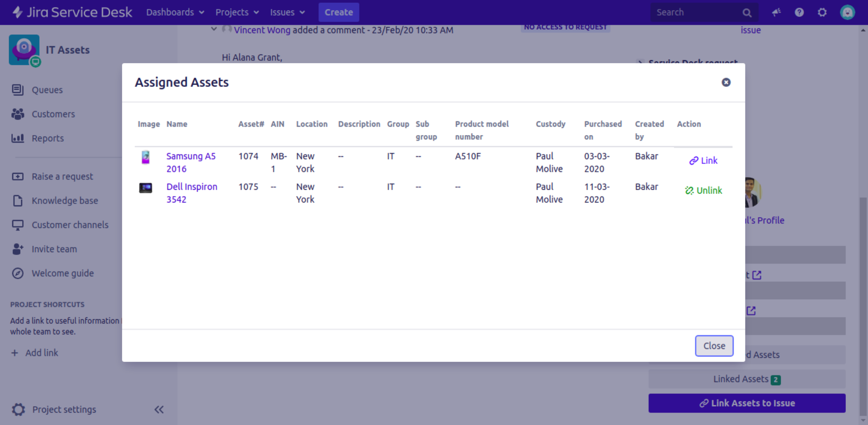868x425 pixels.
Task: Click the Jira Service Desk logo
Action: tap(72, 12)
